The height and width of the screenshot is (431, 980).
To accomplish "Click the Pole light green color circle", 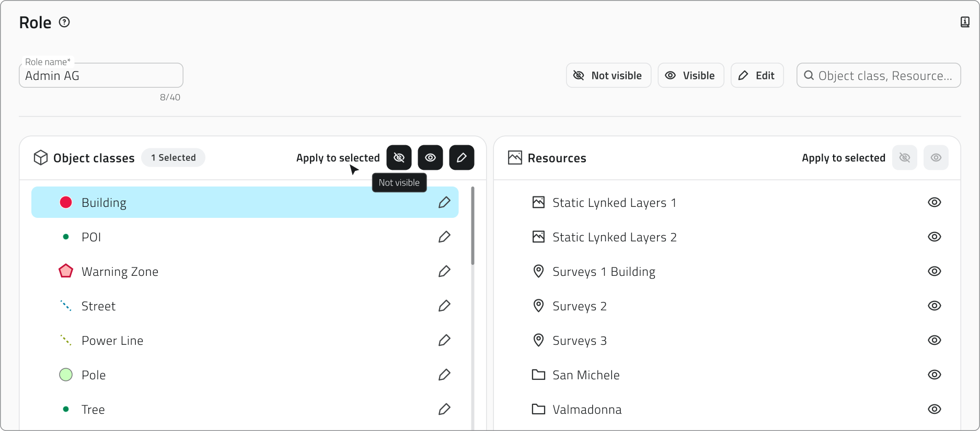I will pyautogui.click(x=66, y=375).
